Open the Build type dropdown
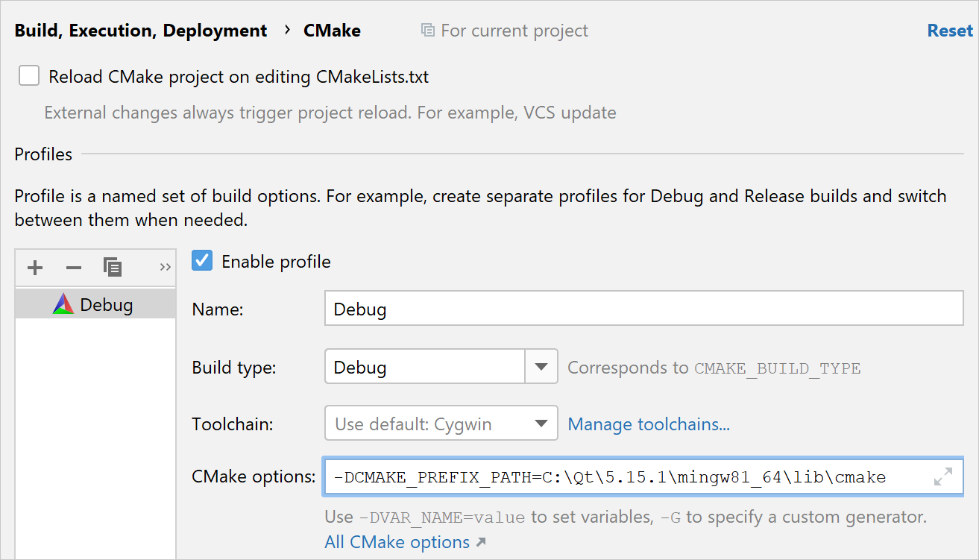The width and height of the screenshot is (979, 560). coord(541,366)
